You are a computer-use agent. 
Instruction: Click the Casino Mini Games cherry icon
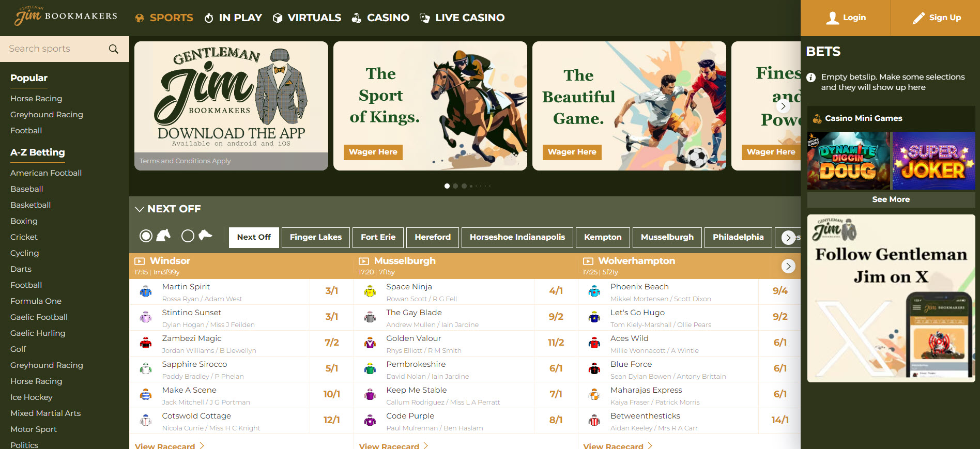click(817, 118)
